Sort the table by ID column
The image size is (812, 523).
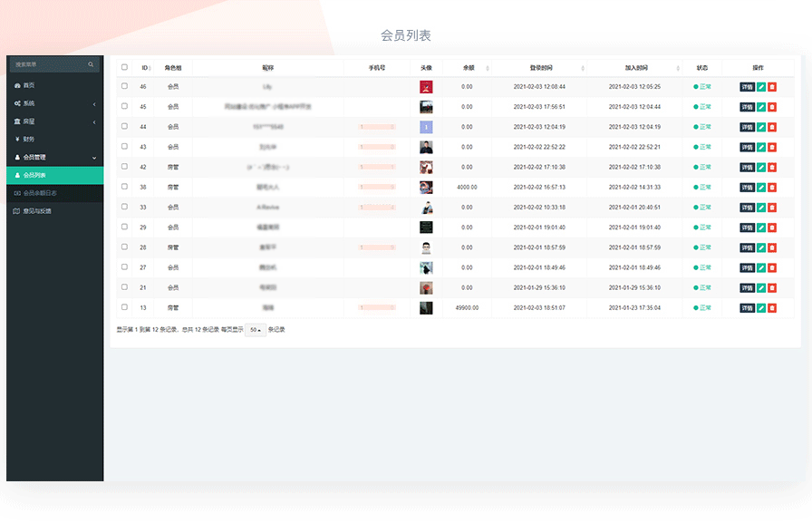145,68
